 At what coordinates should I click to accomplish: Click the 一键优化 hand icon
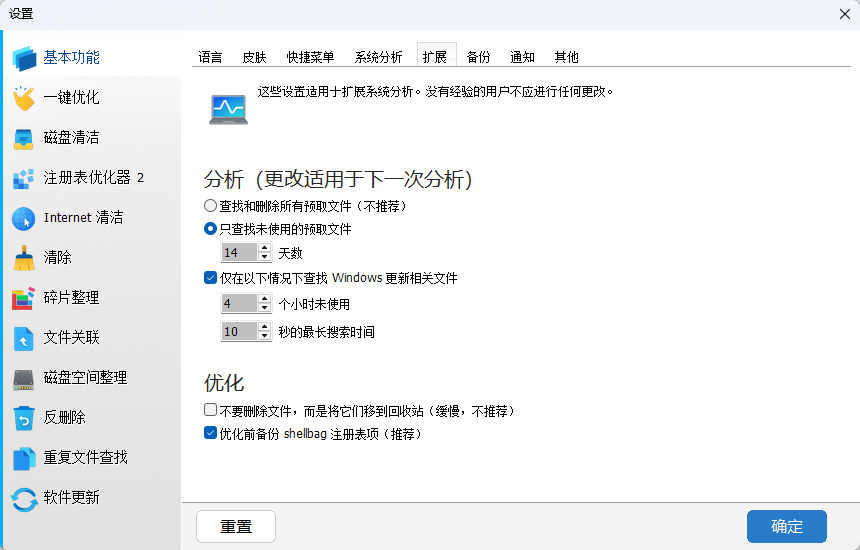[x=24, y=98]
